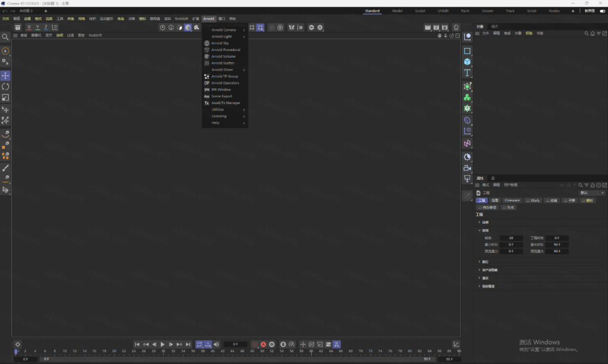Viewport: 608px width, 364px height.
Task: Open Arnold IPR Window
Action: [221, 90]
